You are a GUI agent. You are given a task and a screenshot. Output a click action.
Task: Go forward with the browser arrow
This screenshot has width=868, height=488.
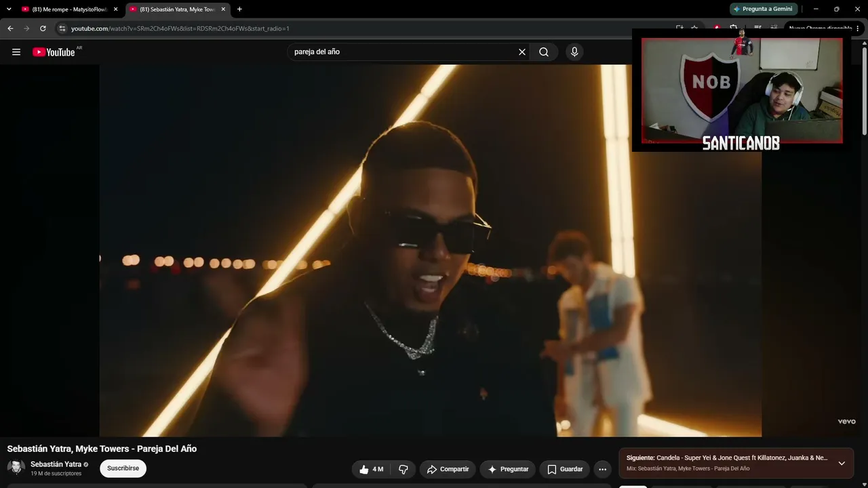(x=26, y=28)
